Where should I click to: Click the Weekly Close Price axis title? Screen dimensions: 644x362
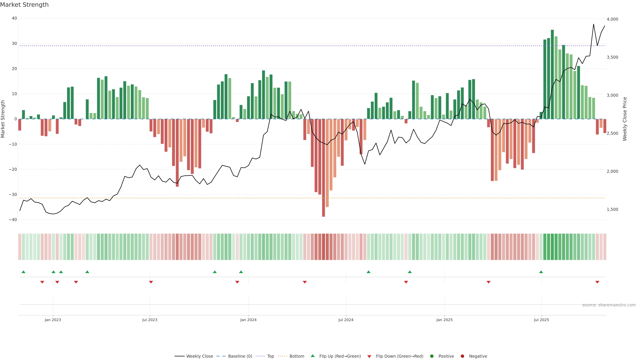pos(625,119)
